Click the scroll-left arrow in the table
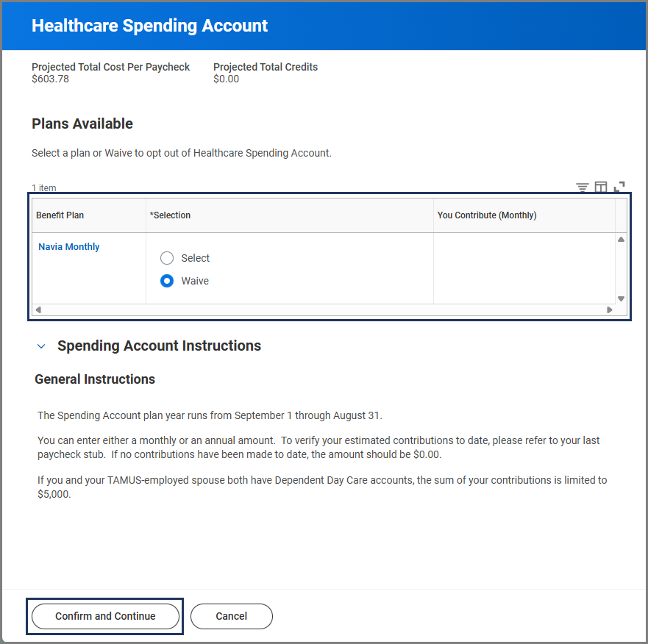This screenshot has height=644, width=648. click(38, 310)
